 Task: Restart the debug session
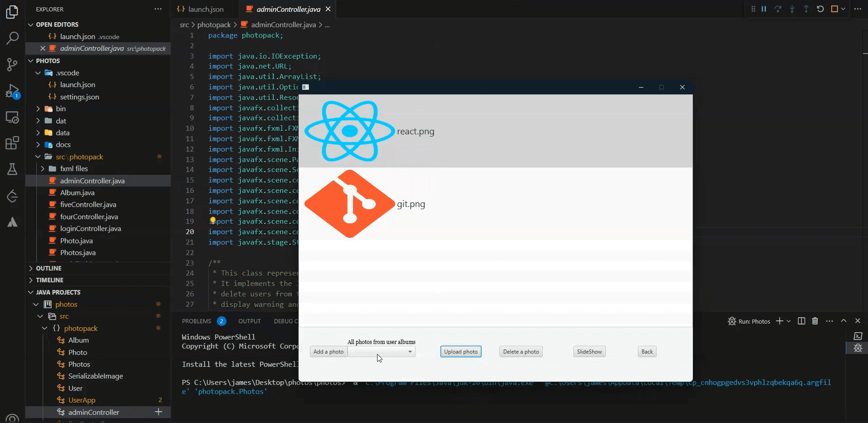[x=820, y=9]
